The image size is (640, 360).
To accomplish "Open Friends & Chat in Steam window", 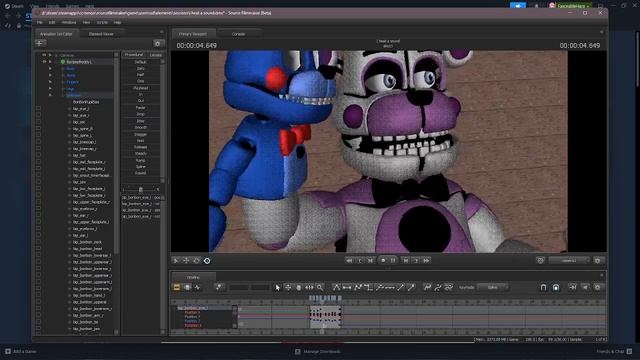I will click(x=614, y=351).
